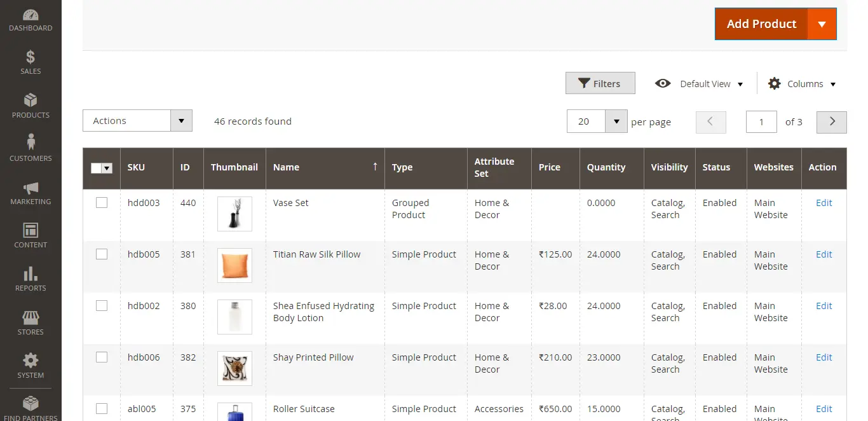Open System settings from sidebar
Screen dimensions: 868x421
click(31, 361)
